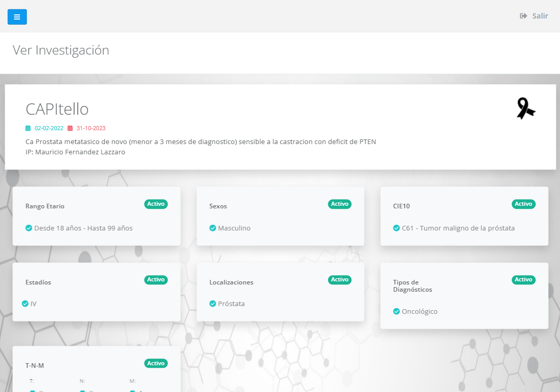The width and height of the screenshot is (560, 392).
Task: Click Activo badge on Localizaciones card
Action: click(x=340, y=280)
